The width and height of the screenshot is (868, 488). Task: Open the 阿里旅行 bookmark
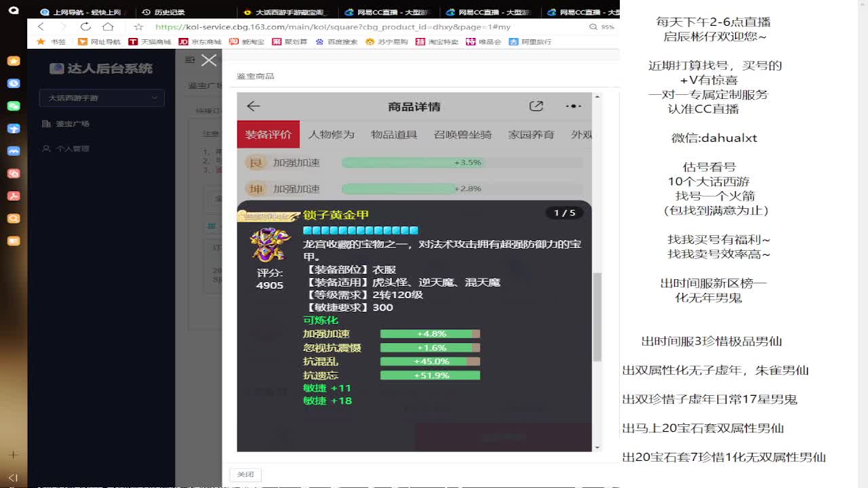tap(530, 41)
